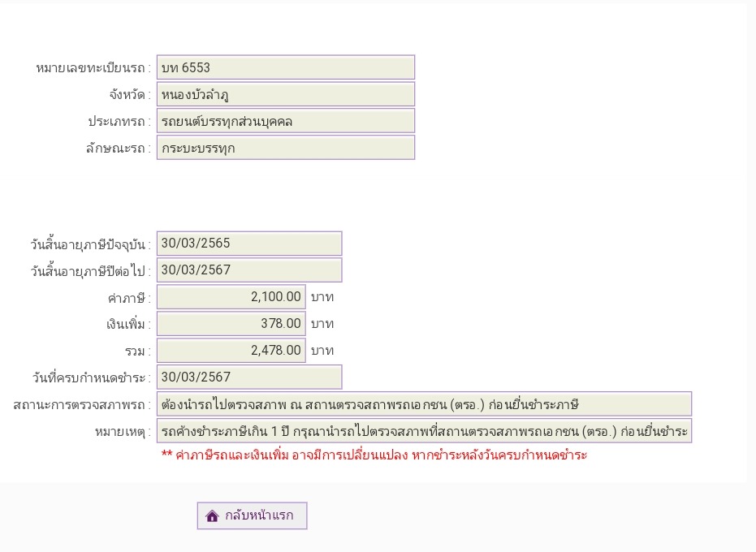Click the vehicle type field รถยนต์บรรทุกส่วนบุคคล
This screenshot has height=552, width=756.
click(x=286, y=121)
